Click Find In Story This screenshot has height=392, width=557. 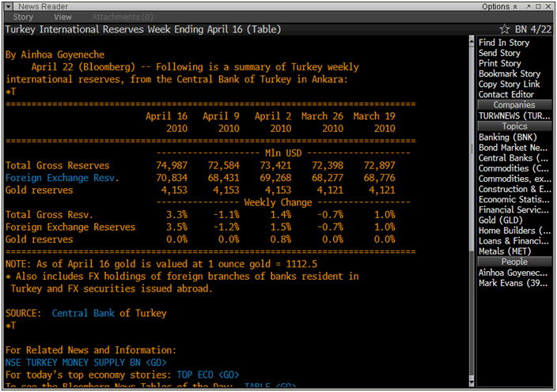click(503, 43)
